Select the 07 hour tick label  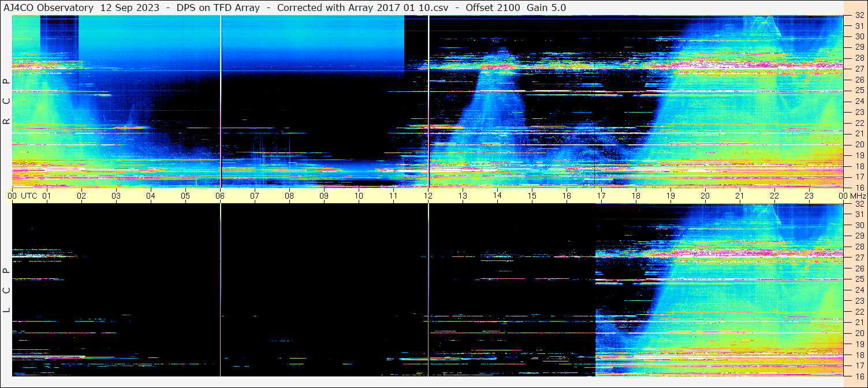(x=255, y=196)
